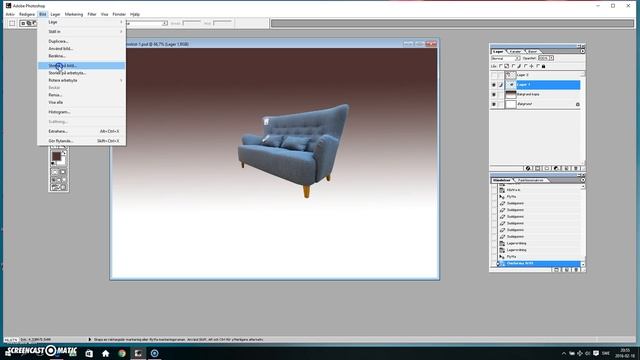Image resolution: width=640 pixels, height=360 pixels.
Task: Open the Filter menu
Action: (92, 14)
